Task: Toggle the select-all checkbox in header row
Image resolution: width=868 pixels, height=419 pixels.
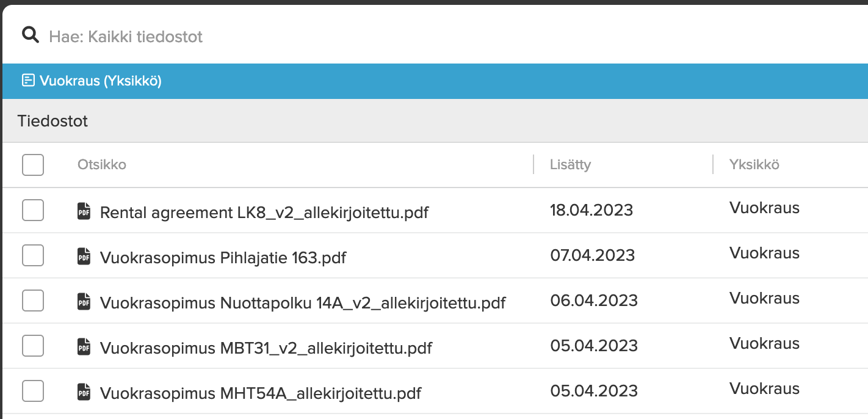Action: point(33,165)
